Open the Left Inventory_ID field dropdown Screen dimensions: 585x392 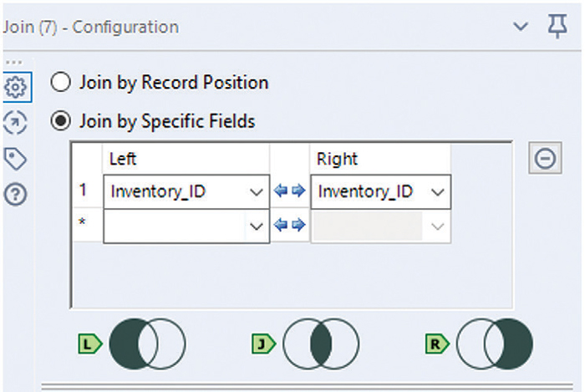pyautogui.click(x=256, y=191)
